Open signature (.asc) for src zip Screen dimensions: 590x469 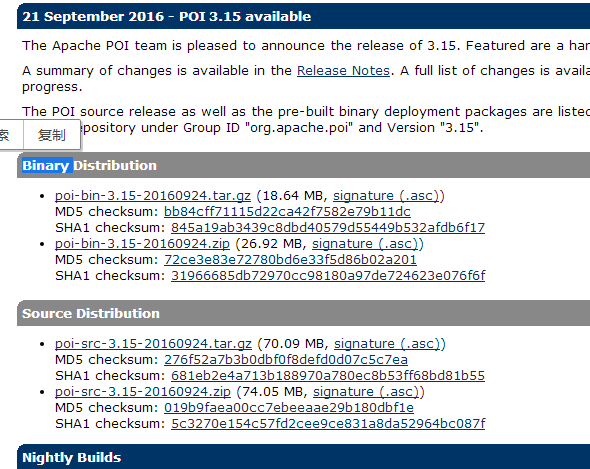click(x=366, y=392)
